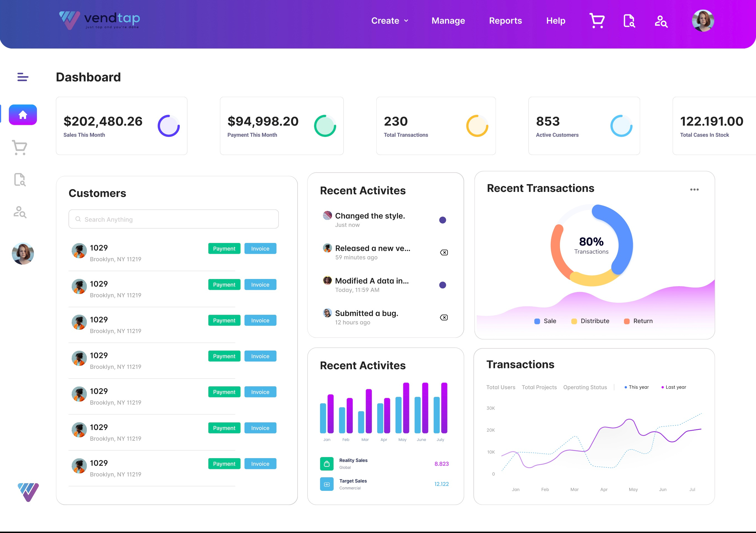Switch to the Total Projects tab

[x=539, y=387]
